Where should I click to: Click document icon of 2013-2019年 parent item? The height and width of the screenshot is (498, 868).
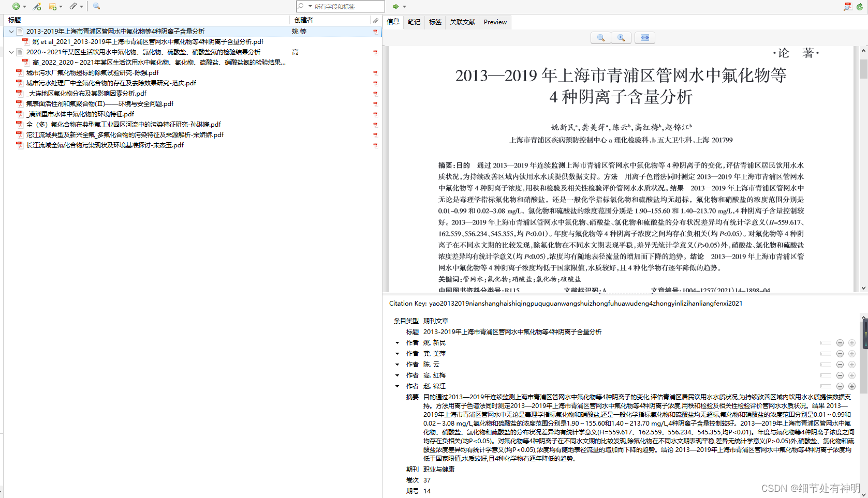coord(20,32)
